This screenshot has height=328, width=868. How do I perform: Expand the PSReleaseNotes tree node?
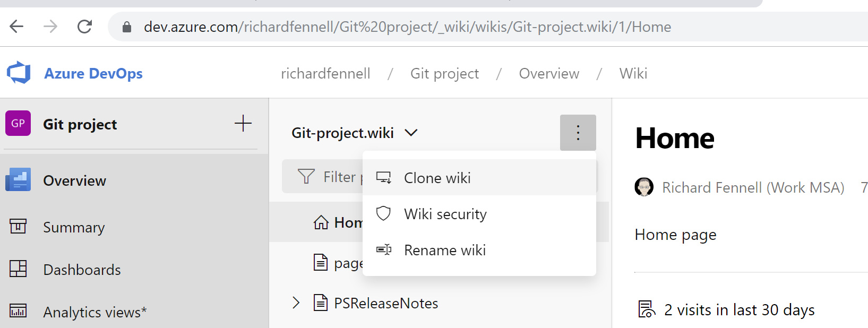[x=296, y=303]
